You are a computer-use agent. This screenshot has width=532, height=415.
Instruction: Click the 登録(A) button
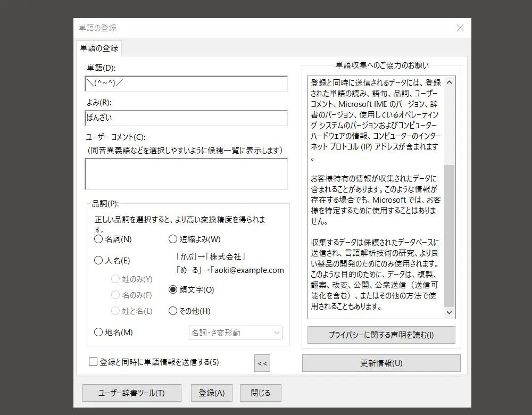212,393
